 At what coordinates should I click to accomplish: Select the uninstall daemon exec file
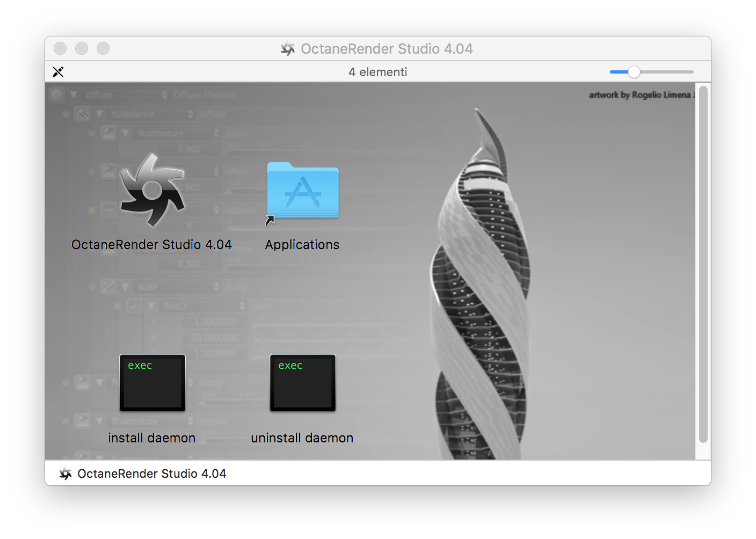click(x=303, y=383)
